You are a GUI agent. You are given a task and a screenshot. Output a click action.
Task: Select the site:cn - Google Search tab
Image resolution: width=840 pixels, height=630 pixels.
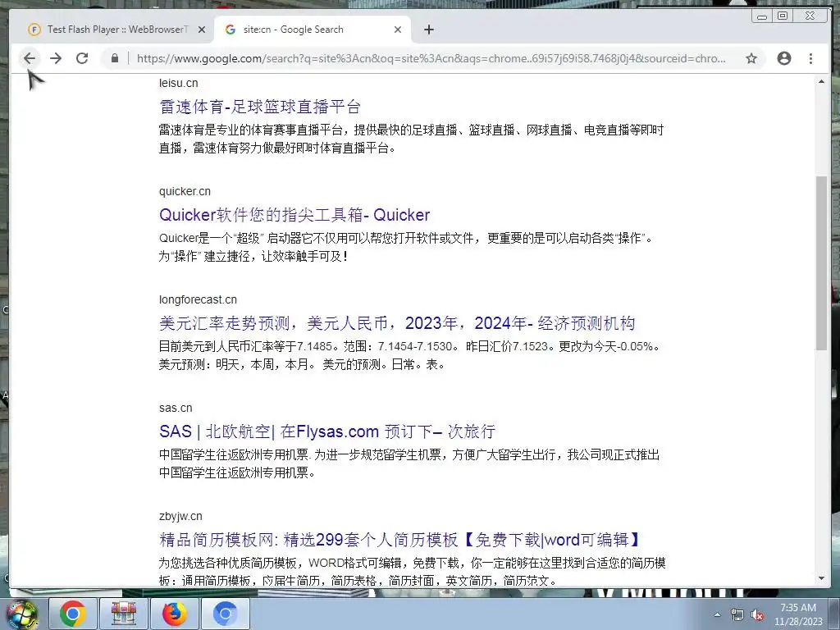[313, 30]
